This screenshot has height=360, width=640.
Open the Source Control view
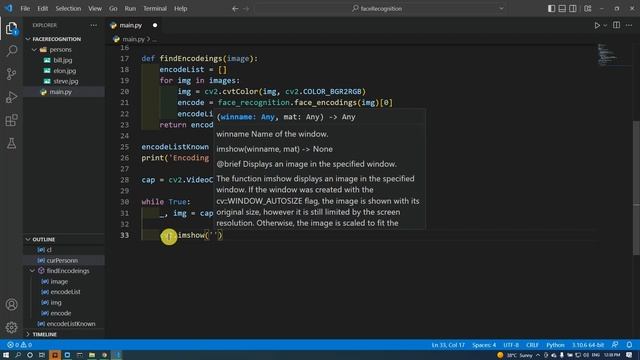(x=11, y=74)
